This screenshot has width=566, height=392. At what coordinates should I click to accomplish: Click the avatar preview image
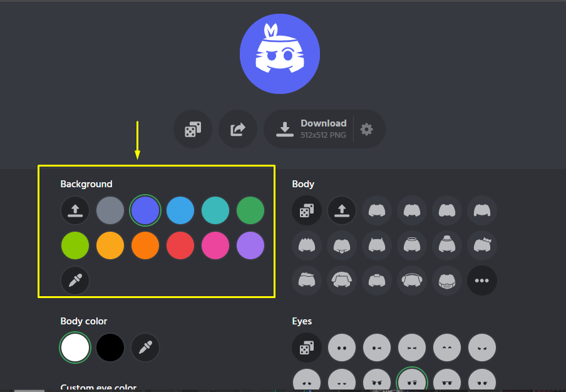click(280, 54)
